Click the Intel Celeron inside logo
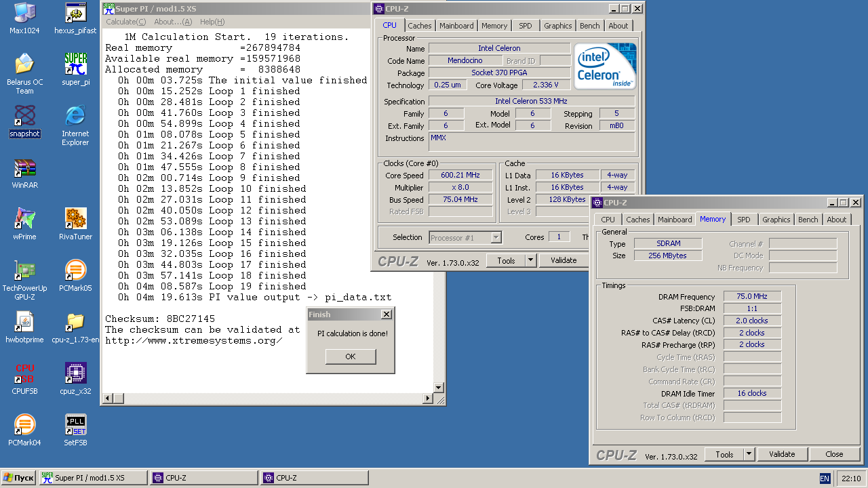The image size is (868, 488). coord(605,66)
